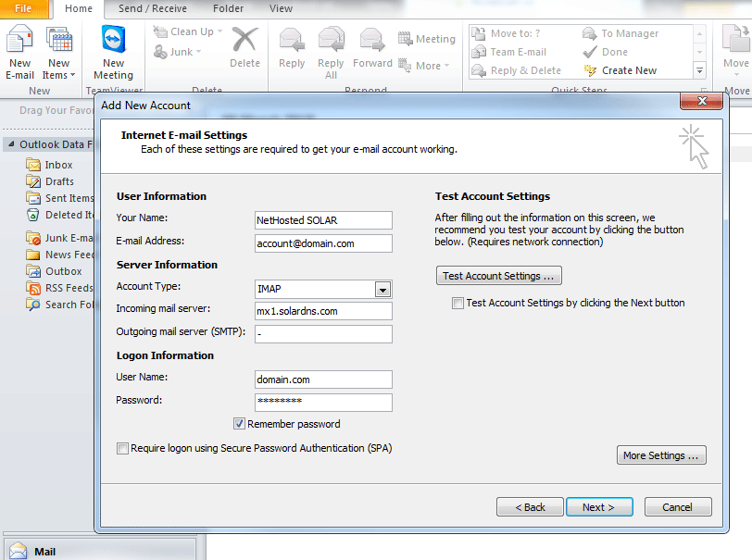This screenshot has width=752, height=560.
Task: Select the Done quick step
Action: 606,52
